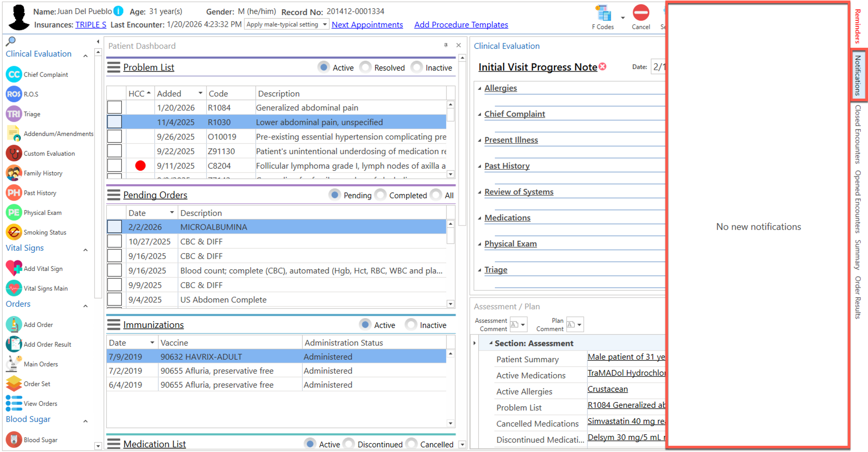Click the Smoking Status icon

point(14,232)
